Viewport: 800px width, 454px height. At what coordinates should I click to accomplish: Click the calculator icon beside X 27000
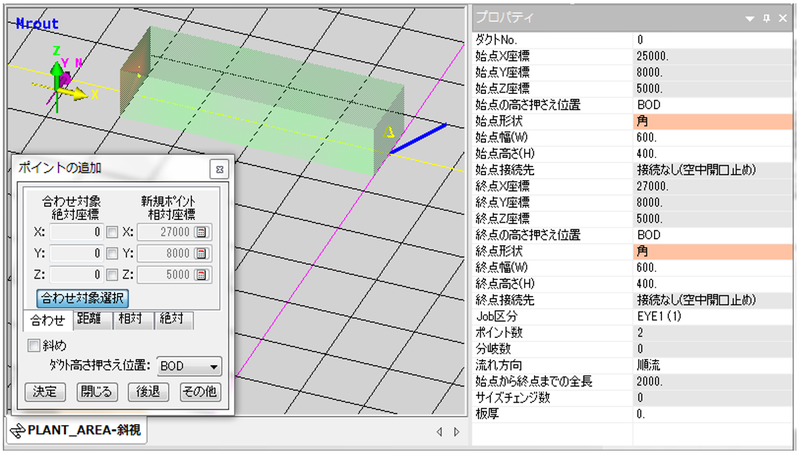(x=200, y=232)
